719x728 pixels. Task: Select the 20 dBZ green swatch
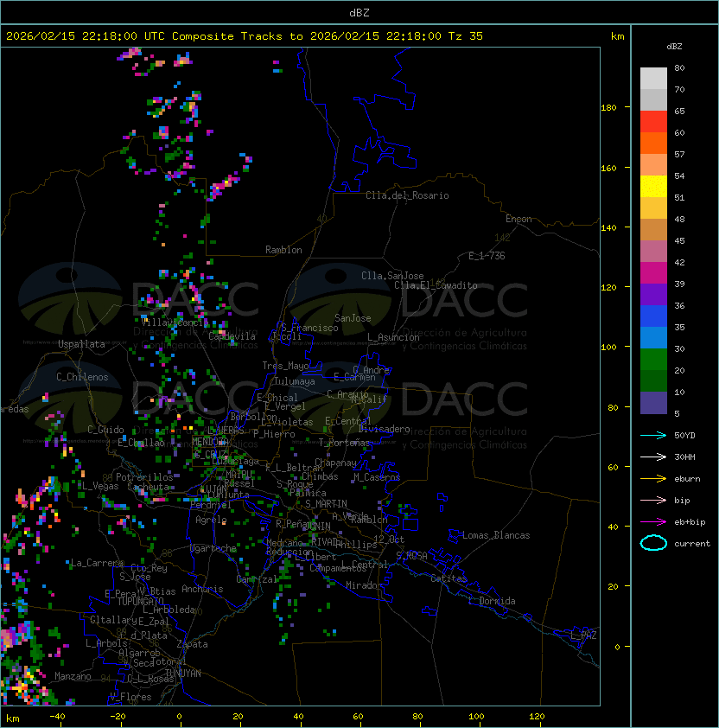pyautogui.click(x=653, y=359)
